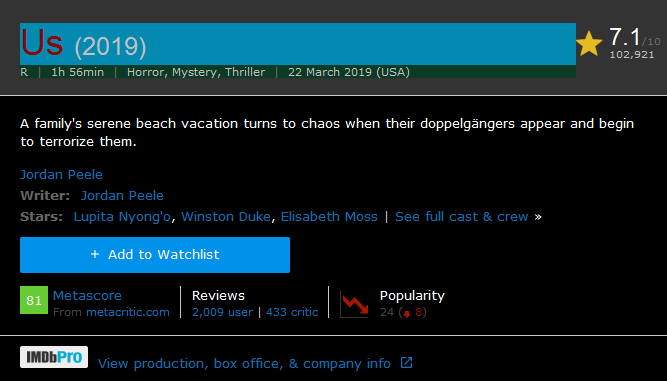Click the Horror genre text
Viewport: 667px width, 381px height.
147,72
